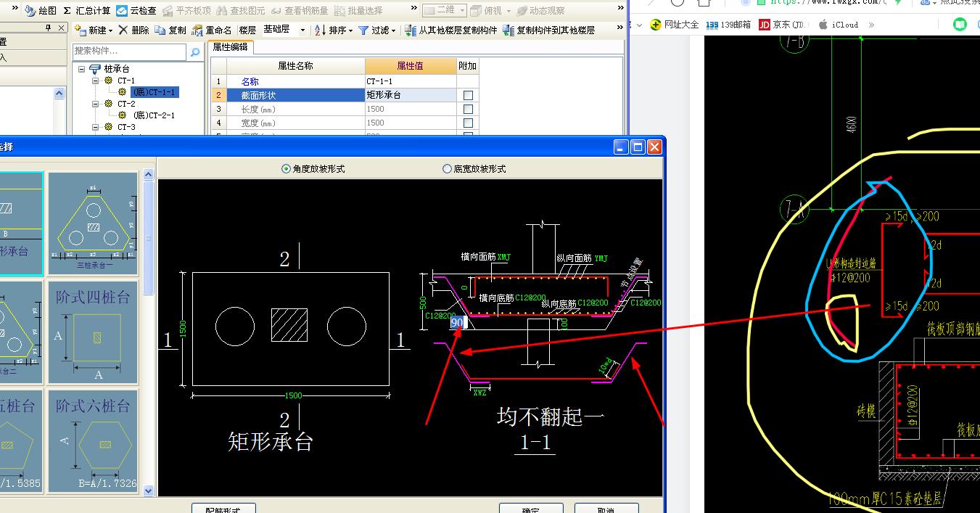980x513 pixels.
Task: Collapse the CT-1 tree node
Action: pyautogui.click(x=96, y=81)
